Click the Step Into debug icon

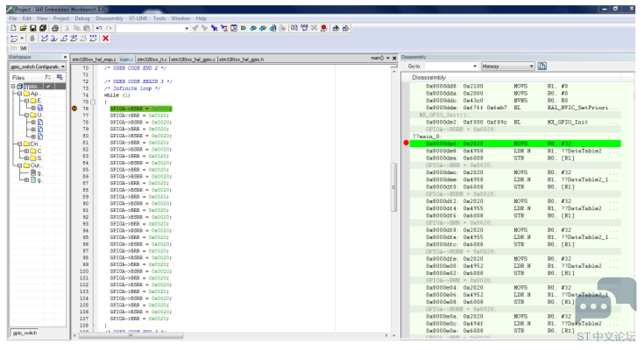click(53, 38)
